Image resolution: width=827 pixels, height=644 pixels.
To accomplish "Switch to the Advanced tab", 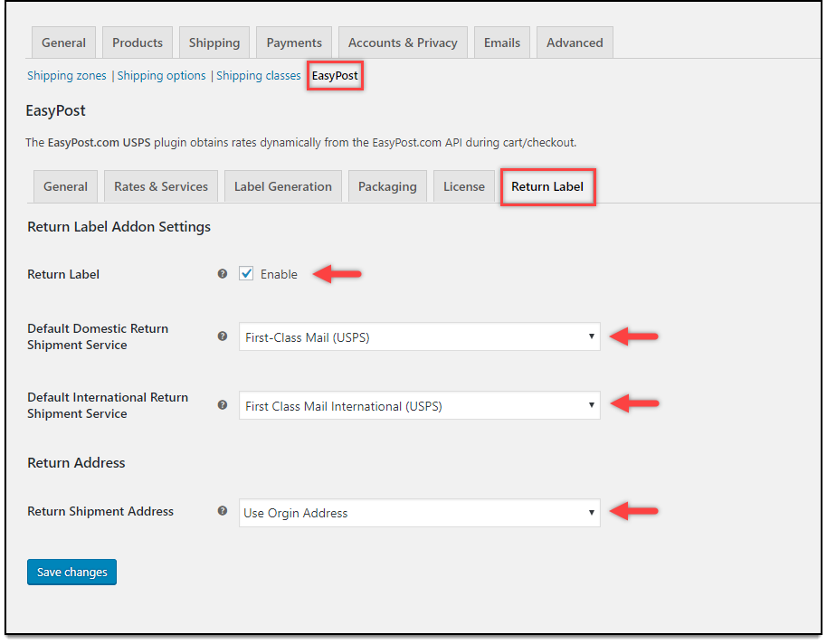I will [x=575, y=43].
